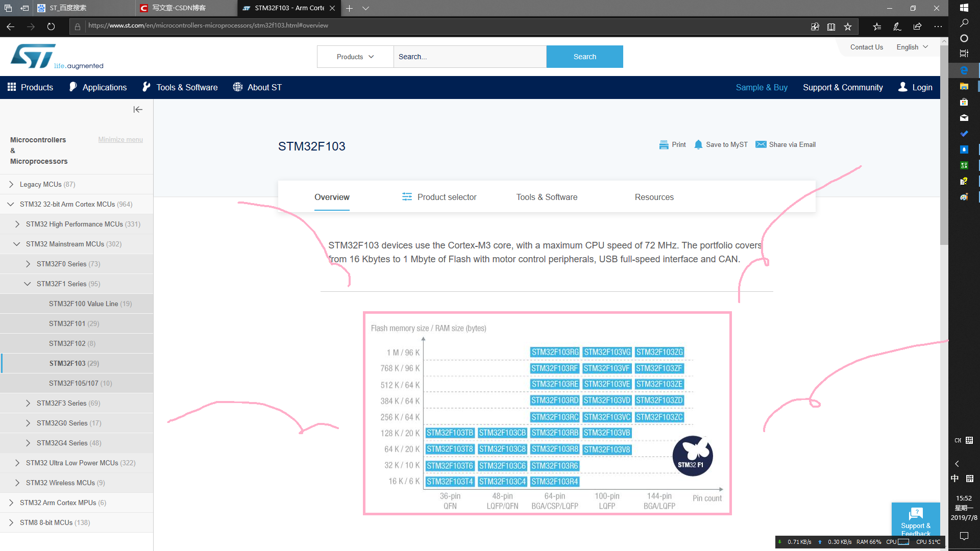Open Cortana circle in taskbar
Image resolution: width=980 pixels, height=551 pixels.
tap(964, 38)
